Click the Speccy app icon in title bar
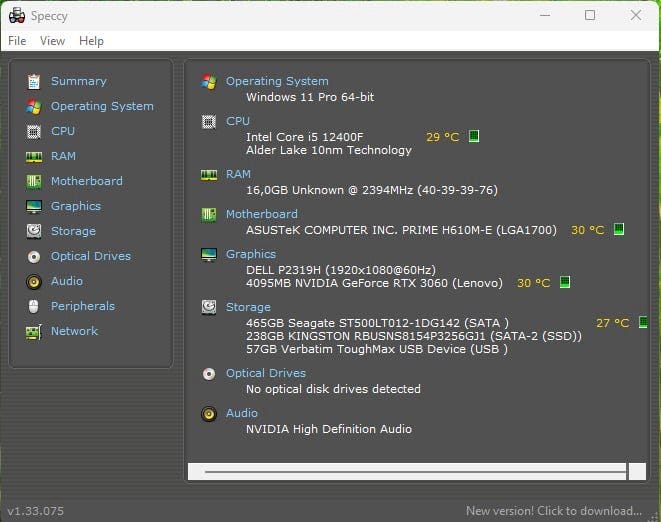Screen dimensions: 661x522 pyautogui.click(x=16, y=15)
